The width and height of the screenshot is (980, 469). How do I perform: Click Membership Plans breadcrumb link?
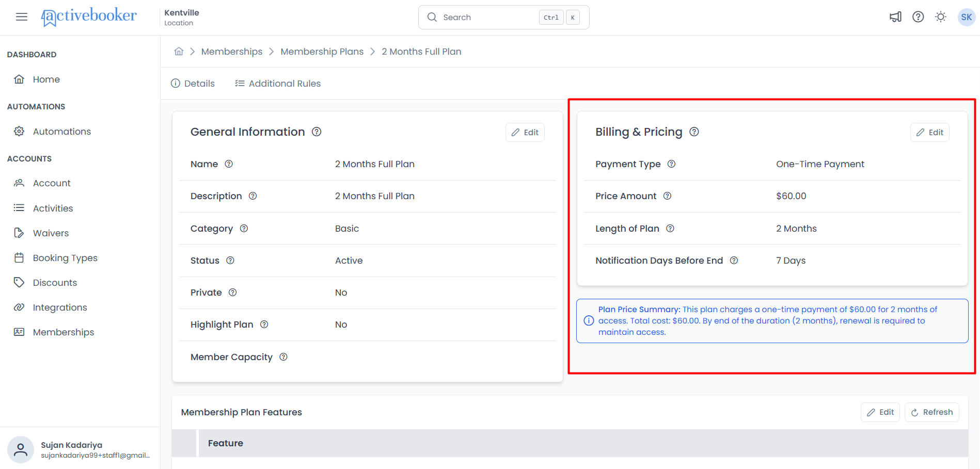tap(322, 52)
